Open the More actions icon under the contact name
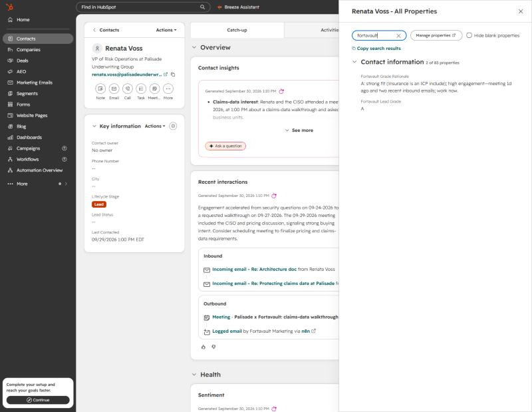This screenshot has width=532, height=412. (168, 89)
